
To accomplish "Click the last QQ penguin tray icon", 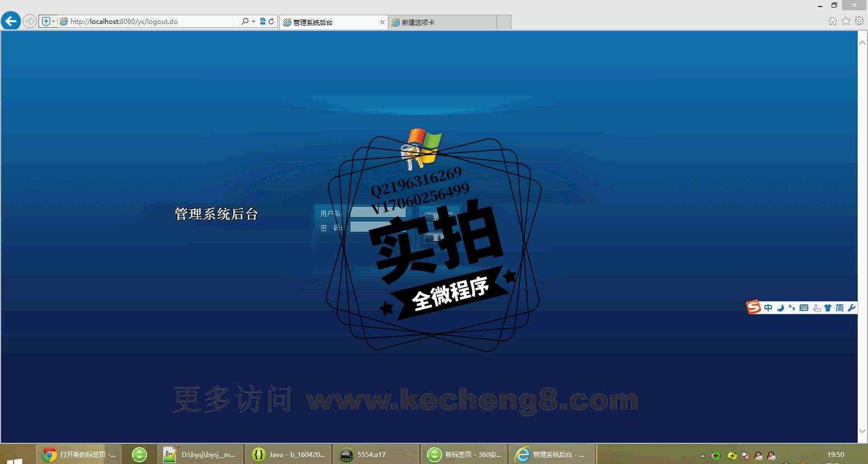I will pyautogui.click(x=771, y=455).
